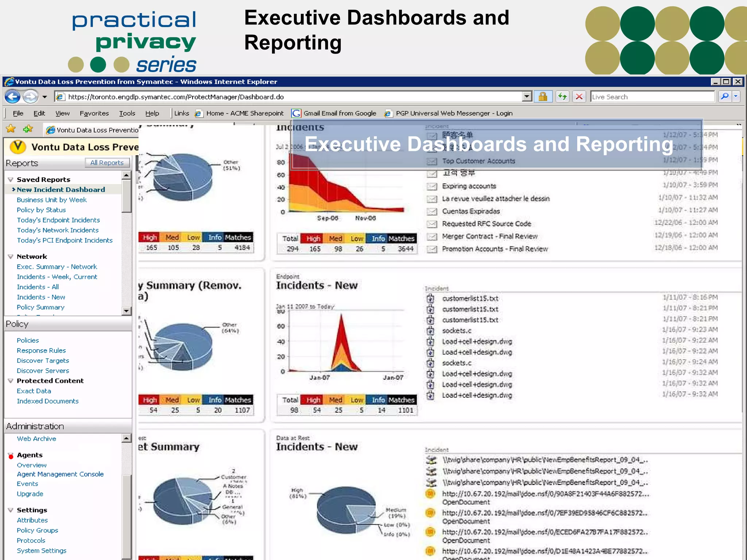Open Today's PCI Endpoint Incidents report

pyautogui.click(x=65, y=240)
